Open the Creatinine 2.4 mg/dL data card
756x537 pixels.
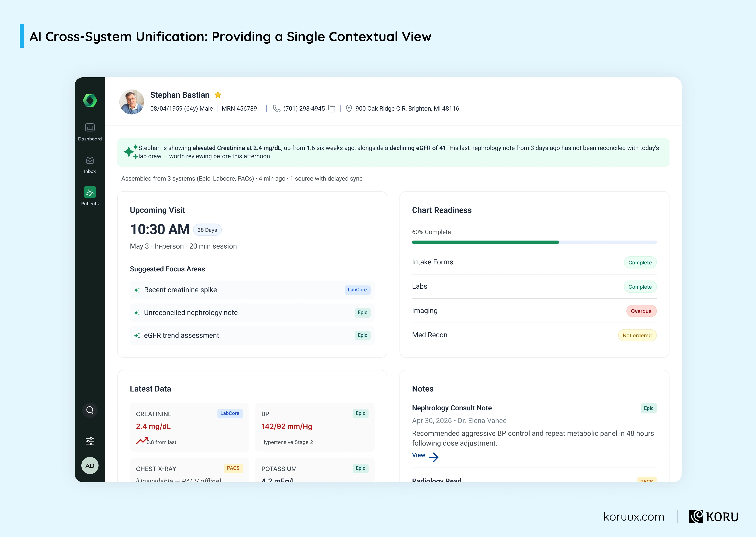click(189, 427)
